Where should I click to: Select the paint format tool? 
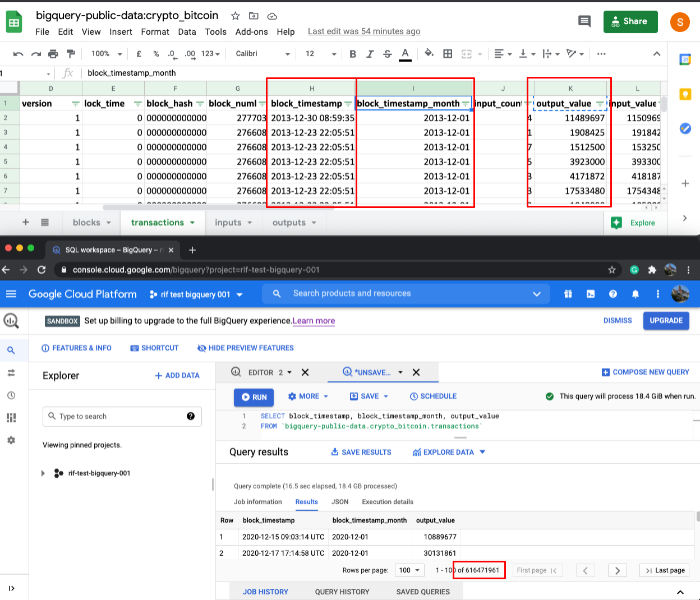(x=71, y=54)
